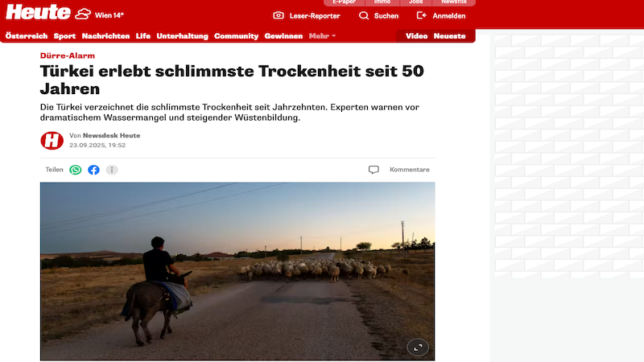Click the Kommentare link
The width and height of the screenshot is (644, 362).
(410, 170)
